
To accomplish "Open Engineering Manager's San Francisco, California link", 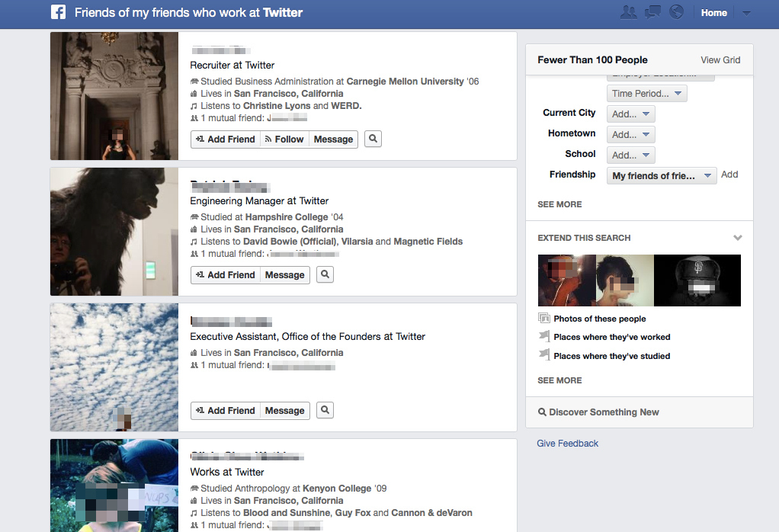I will point(289,229).
